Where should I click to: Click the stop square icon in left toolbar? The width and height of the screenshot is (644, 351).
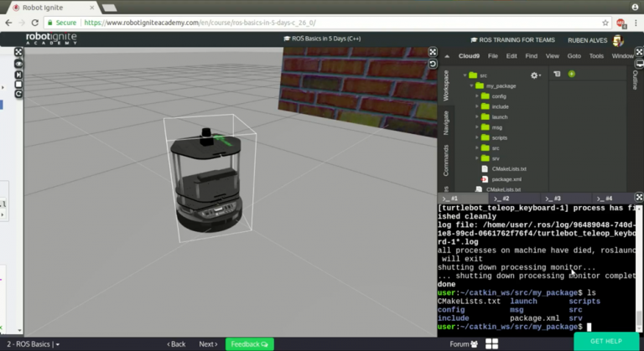[x=18, y=84]
